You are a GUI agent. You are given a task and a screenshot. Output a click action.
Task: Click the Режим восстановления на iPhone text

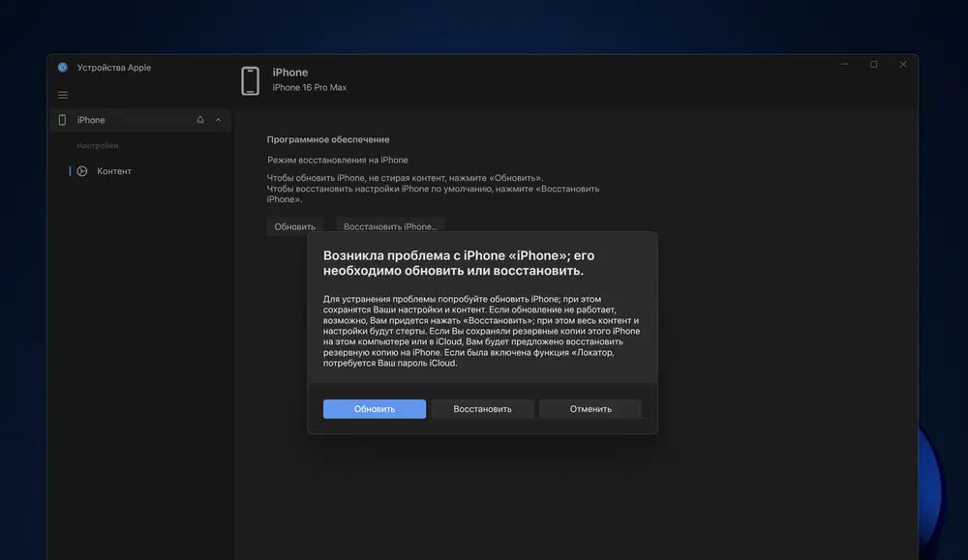tap(338, 160)
